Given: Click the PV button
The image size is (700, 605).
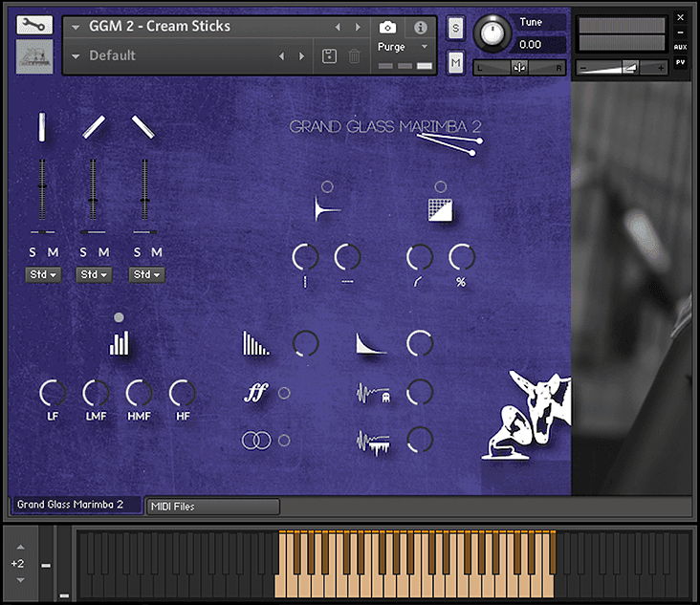Looking at the screenshot, I should coord(680,62).
